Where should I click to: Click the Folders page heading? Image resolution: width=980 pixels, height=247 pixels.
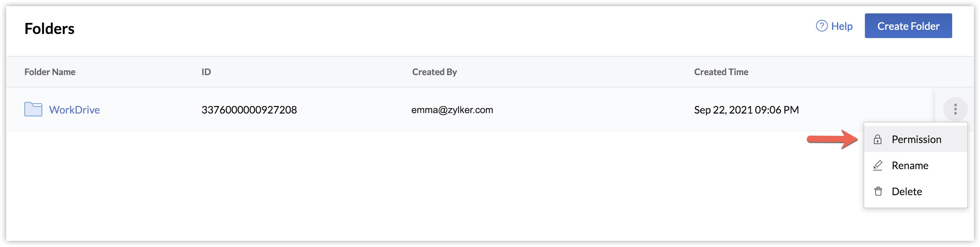49,29
